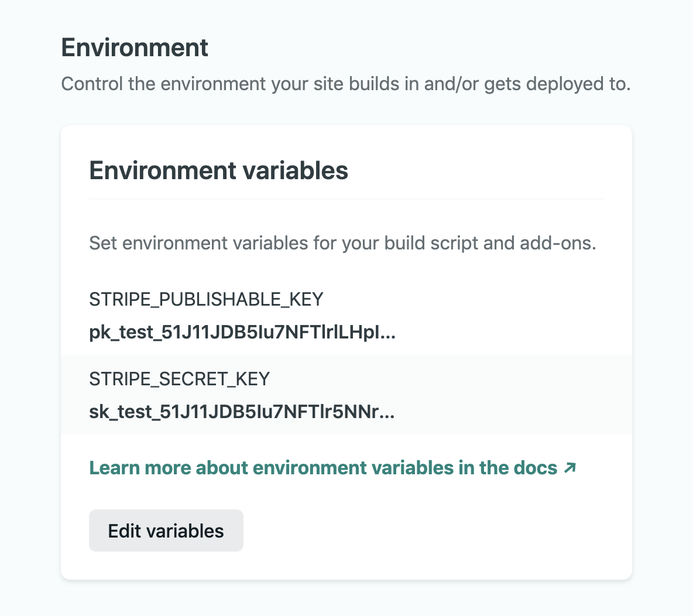Click the divider under Environment variables heading
Image resolution: width=693 pixels, height=616 pixels.
point(346,200)
